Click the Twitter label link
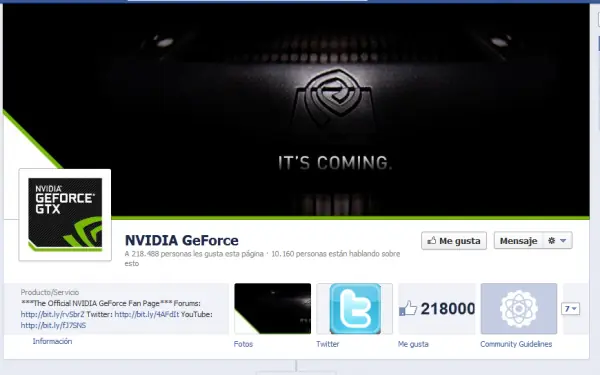The width and height of the screenshot is (600, 375). tap(328, 344)
